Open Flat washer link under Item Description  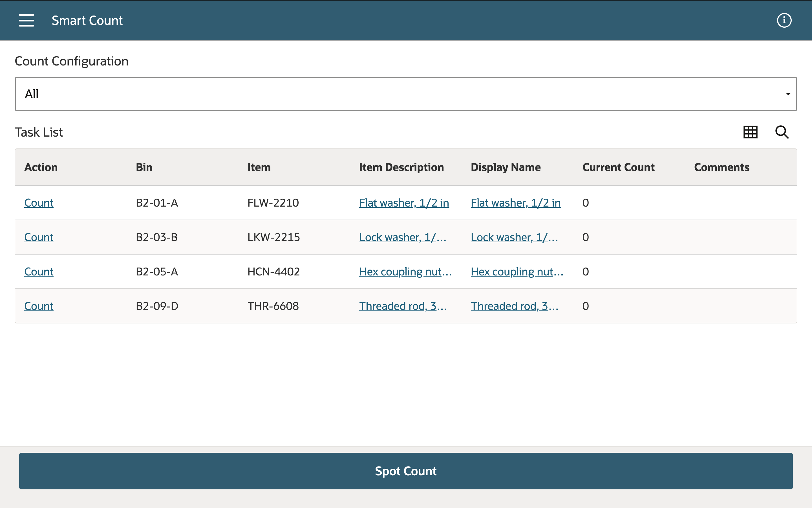(404, 203)
